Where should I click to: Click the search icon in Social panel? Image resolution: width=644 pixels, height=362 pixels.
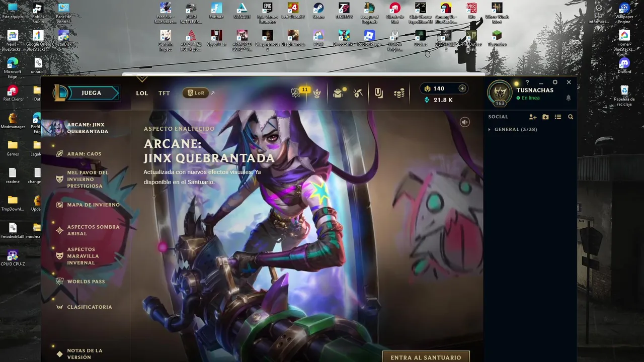571,117
